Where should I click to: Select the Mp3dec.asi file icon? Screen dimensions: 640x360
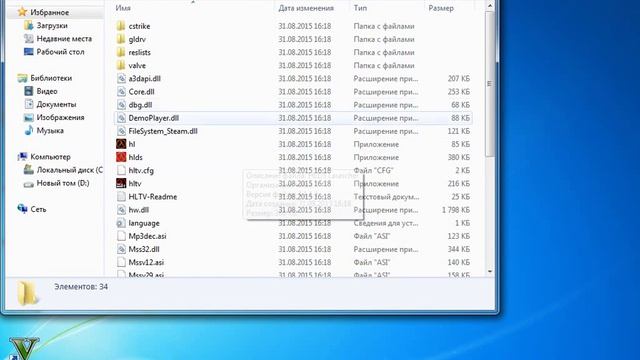coord(121,236)
